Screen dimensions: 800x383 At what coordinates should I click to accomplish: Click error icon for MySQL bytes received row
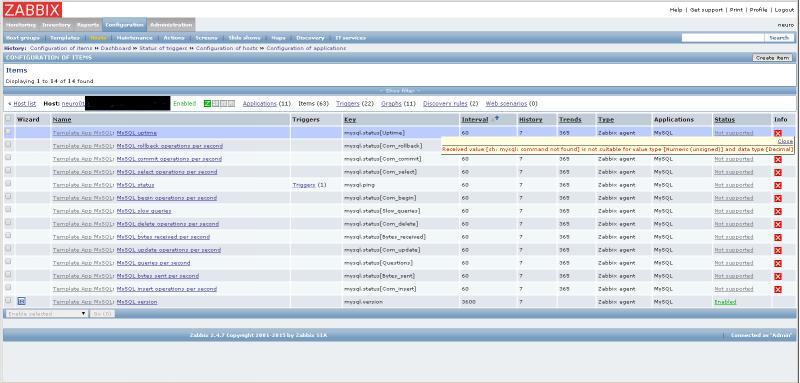[778, 237]
